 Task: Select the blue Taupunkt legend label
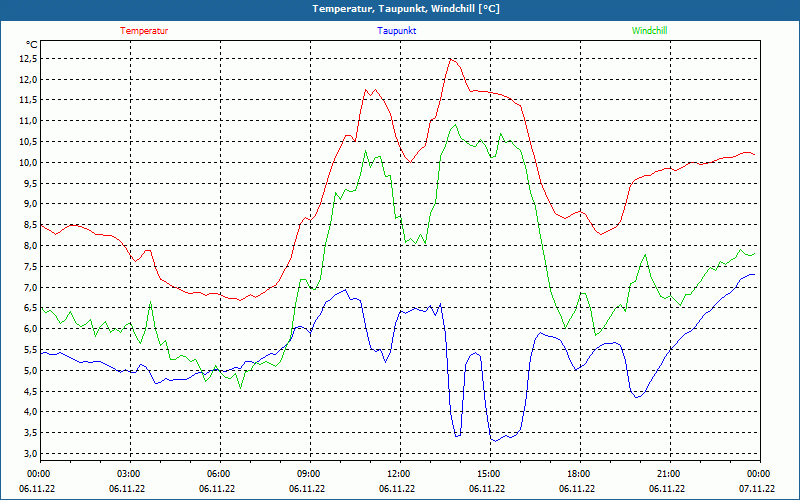(396, 31)
